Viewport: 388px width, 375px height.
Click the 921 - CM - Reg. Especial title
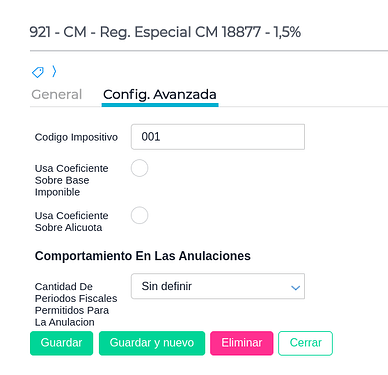click(x=165, y=32)
